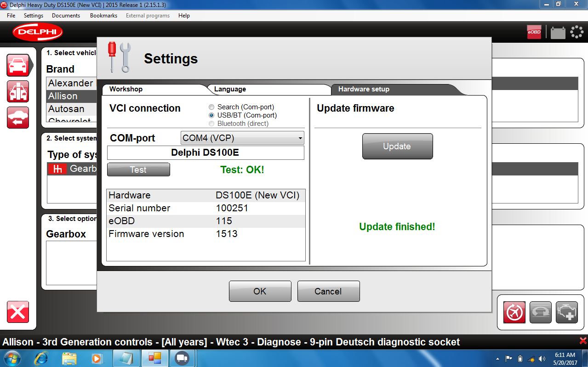Click the Firmware version row showing 1513
Image resolution: width=588 pixels, height=367 pixels.
tap(206, 234)
